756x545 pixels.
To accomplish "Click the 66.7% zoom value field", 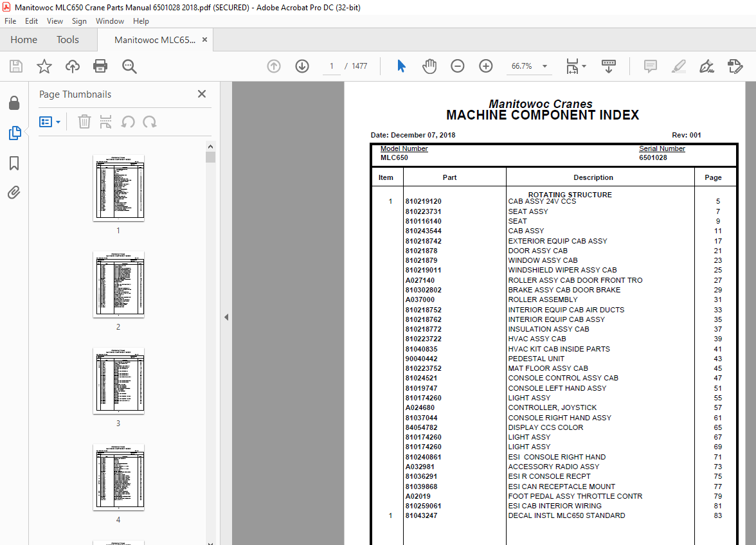I will 522,66.
